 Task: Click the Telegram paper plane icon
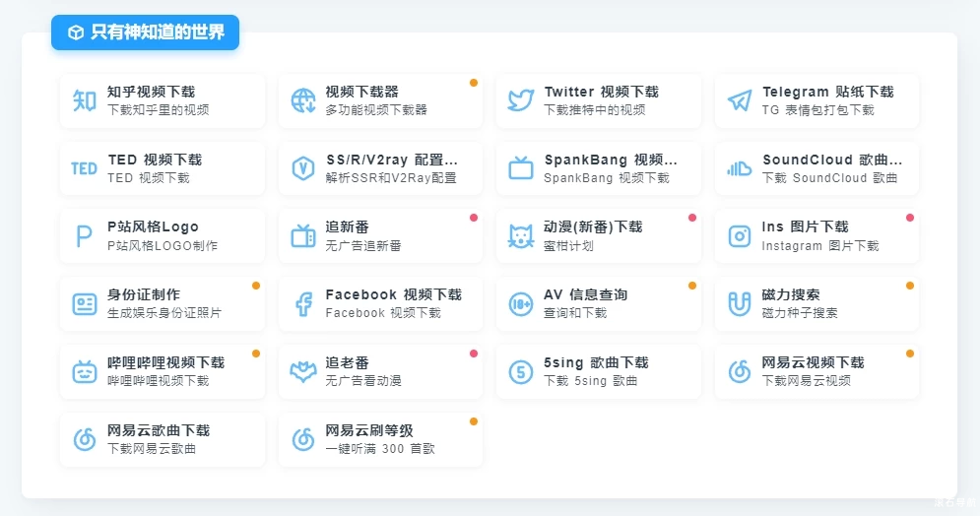tap(739, 100)
